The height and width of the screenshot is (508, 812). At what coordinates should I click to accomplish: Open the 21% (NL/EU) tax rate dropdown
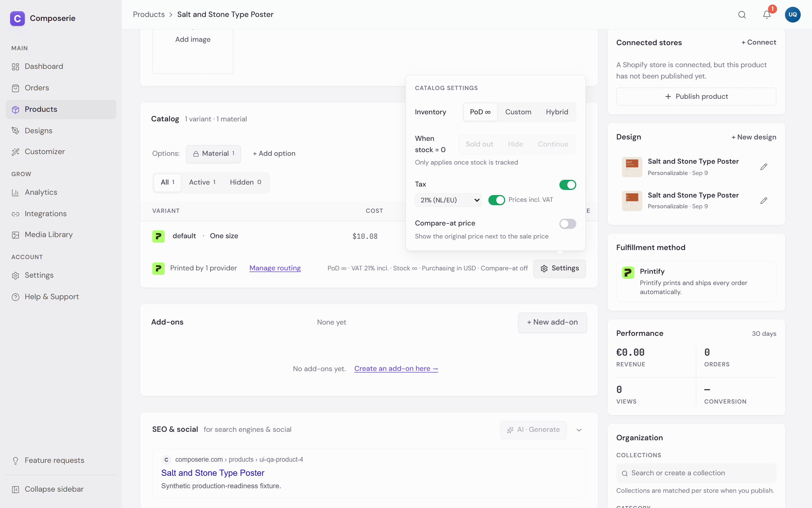[x=448, y=200]
